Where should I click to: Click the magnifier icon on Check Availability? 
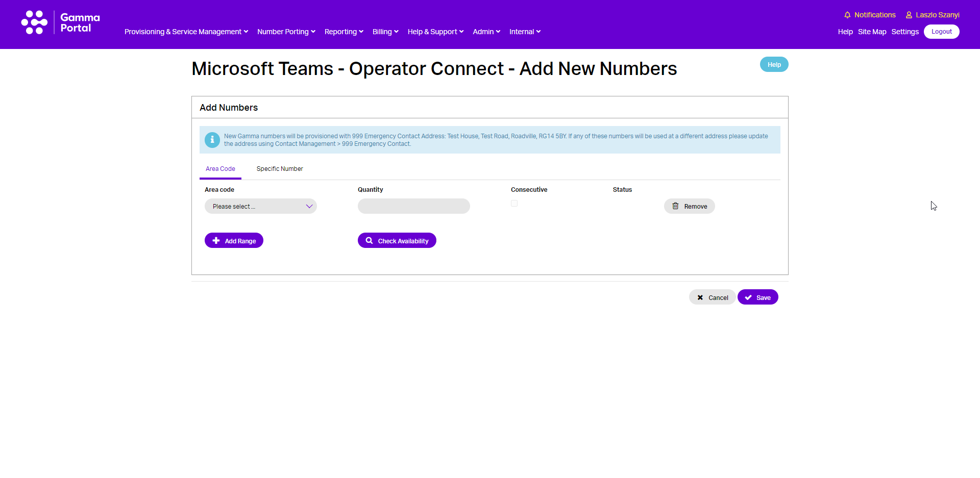pyautogui.click(x=369, y=241)
